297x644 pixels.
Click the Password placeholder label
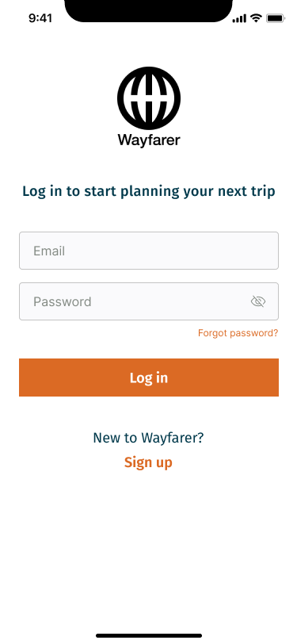click(x=63, y=302)
